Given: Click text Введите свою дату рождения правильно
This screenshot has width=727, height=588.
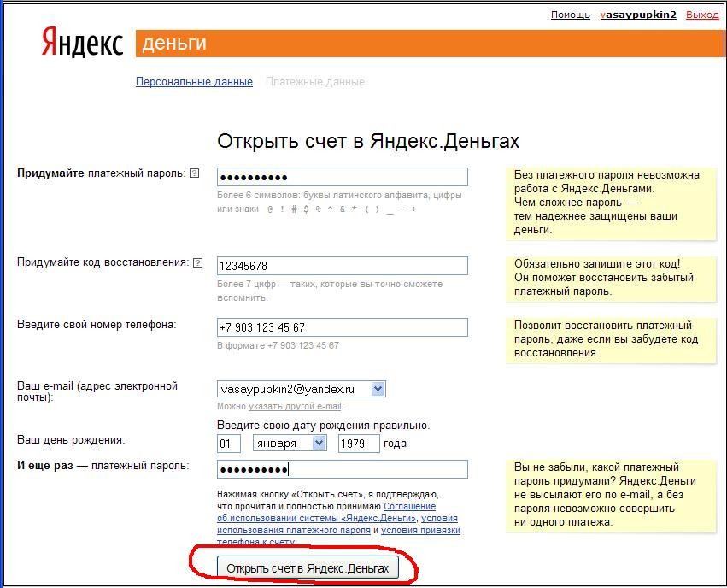Looking at the screenshot, I should coord(323,426).
